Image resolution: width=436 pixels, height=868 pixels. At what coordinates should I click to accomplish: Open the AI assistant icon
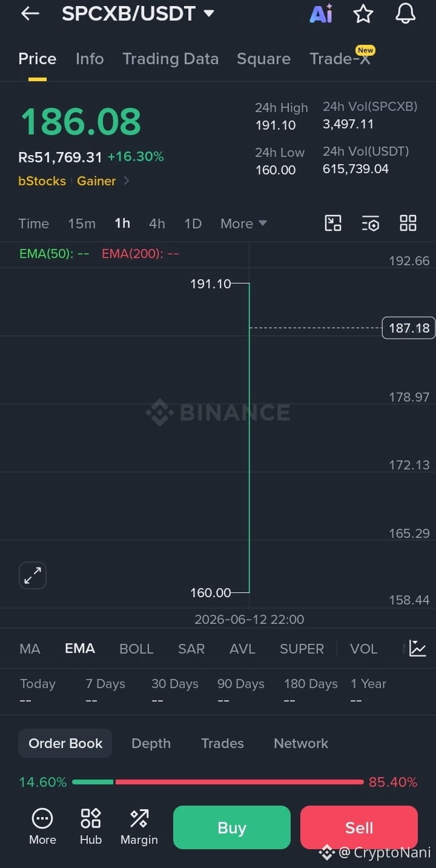321,13
